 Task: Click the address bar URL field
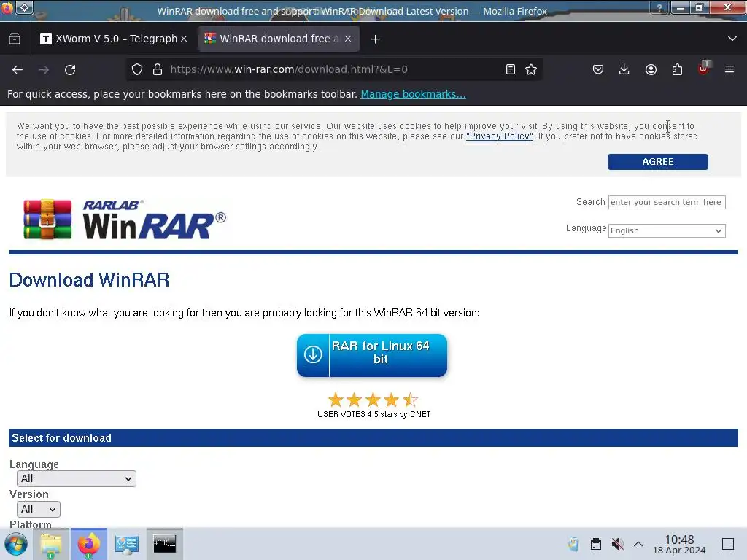point(333,69)
